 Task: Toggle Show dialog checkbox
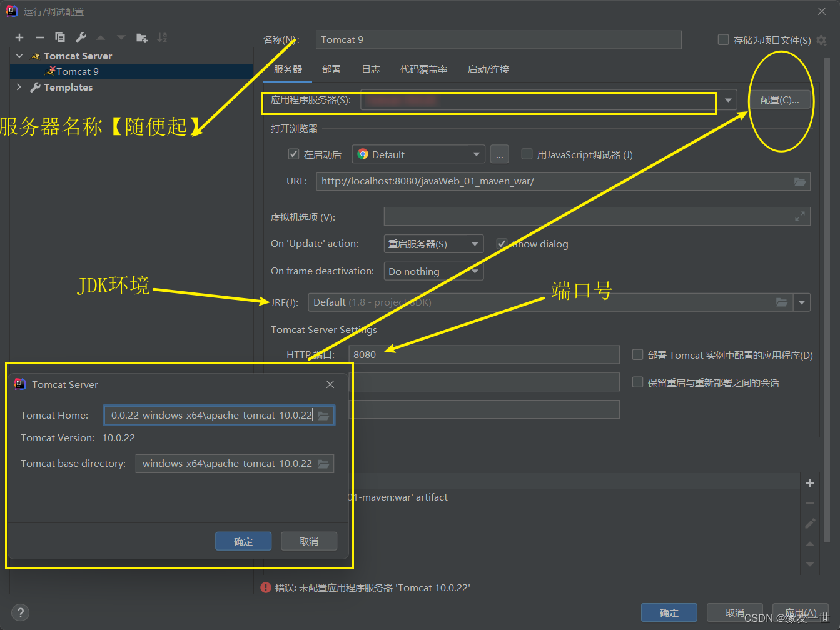tap(502, 244)
